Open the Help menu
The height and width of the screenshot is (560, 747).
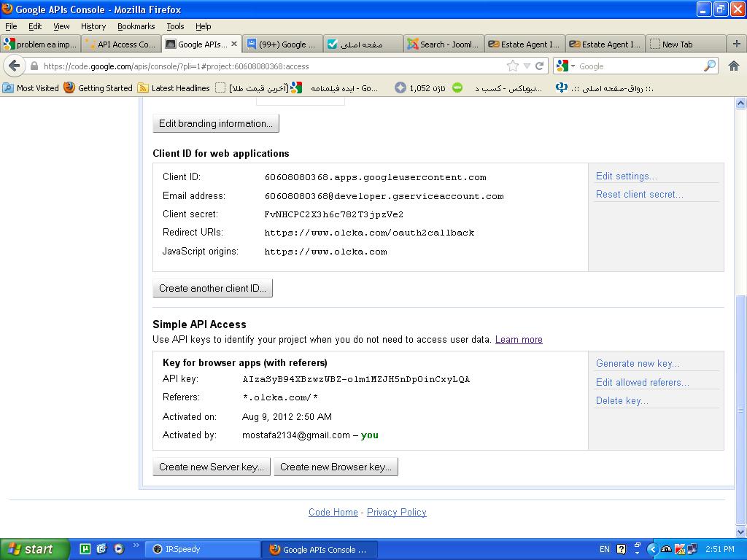click(203, 26)
